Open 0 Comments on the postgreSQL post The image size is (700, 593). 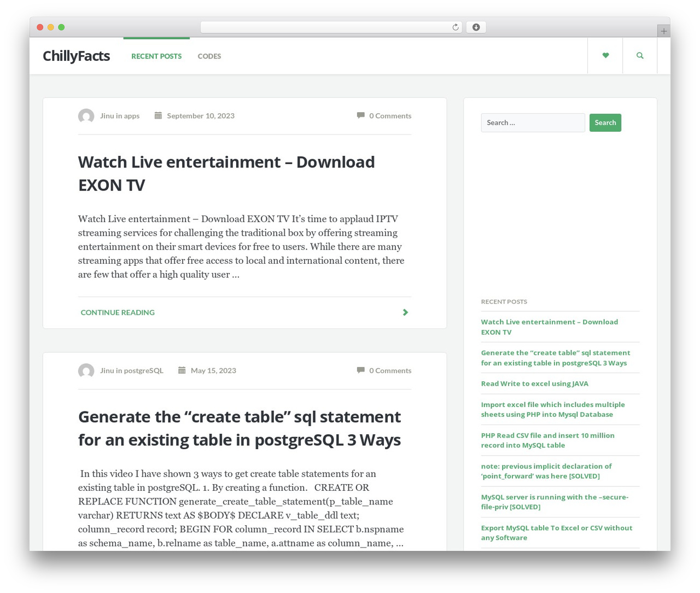(390, 371)
